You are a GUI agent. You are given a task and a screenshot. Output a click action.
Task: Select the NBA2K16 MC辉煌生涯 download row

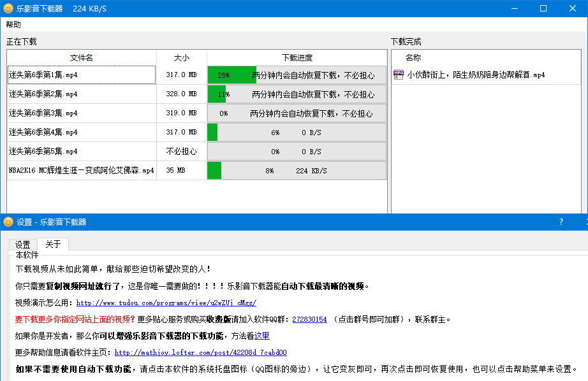point(81,170)
